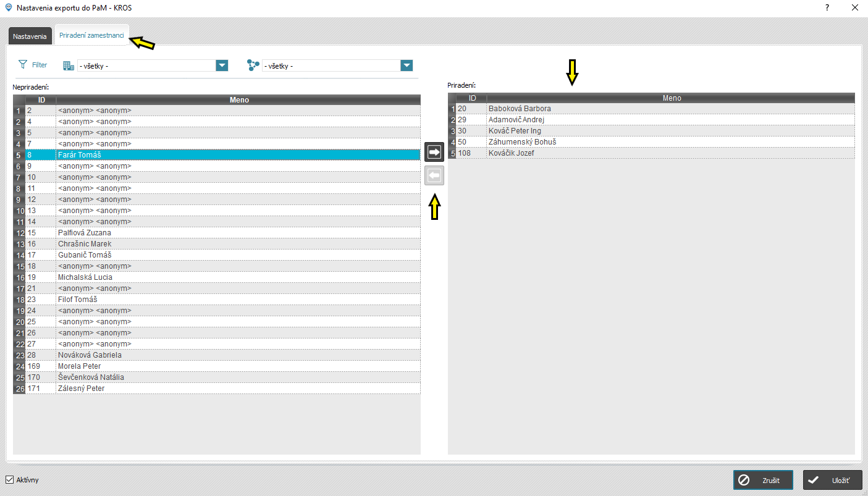Click the Filter funnel icon
This screenshot has height=496, width=868.
tap(23, 65)
